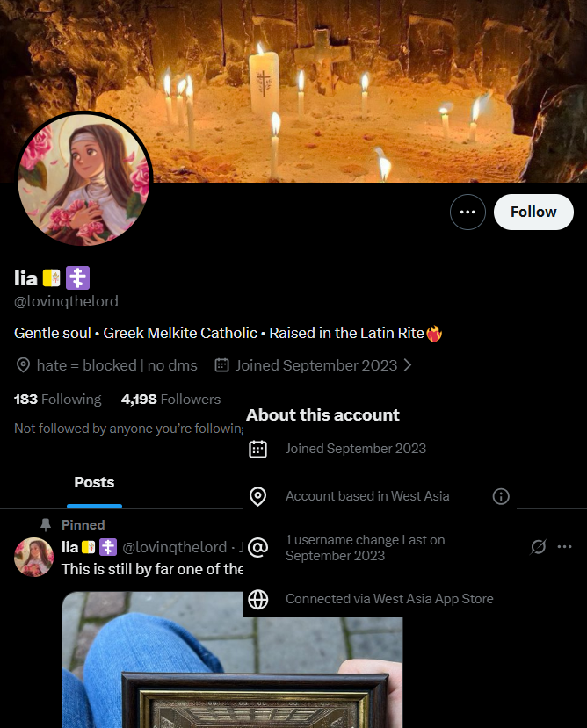Switch to the Posts tab
This screenshot has width=587, height=728.
coord(94,482)
